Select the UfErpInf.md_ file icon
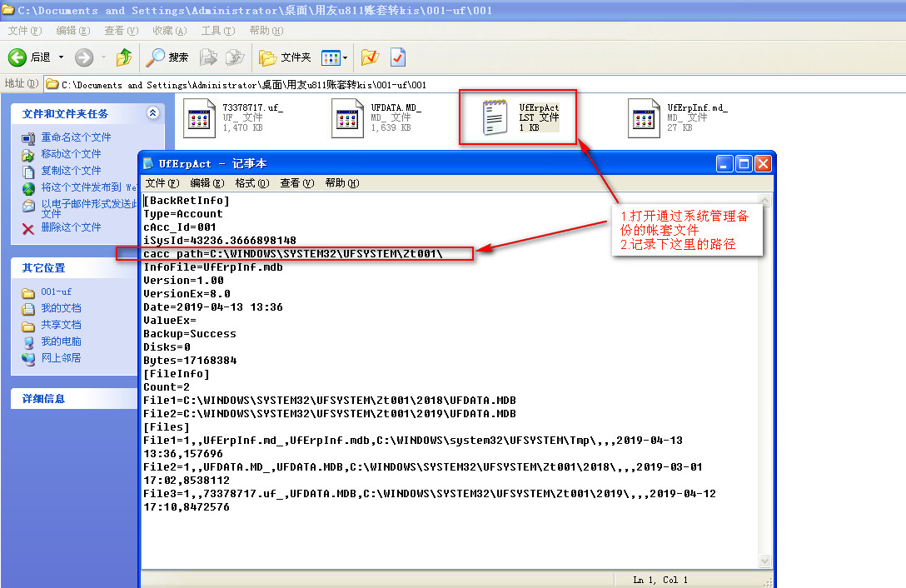The width and height of the screenshot is (906, 588). tap(644, 118)
